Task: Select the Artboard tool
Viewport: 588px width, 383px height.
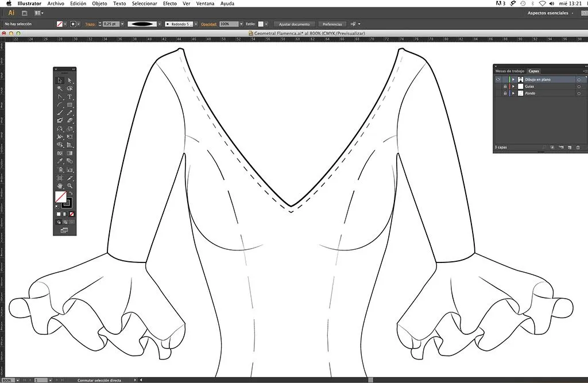Action: coord(60,178)
